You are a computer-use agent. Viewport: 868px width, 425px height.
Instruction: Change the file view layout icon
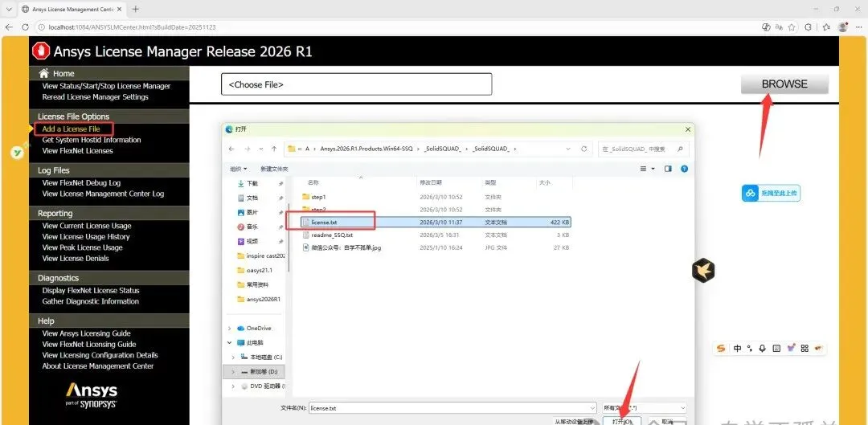(643, 168)
